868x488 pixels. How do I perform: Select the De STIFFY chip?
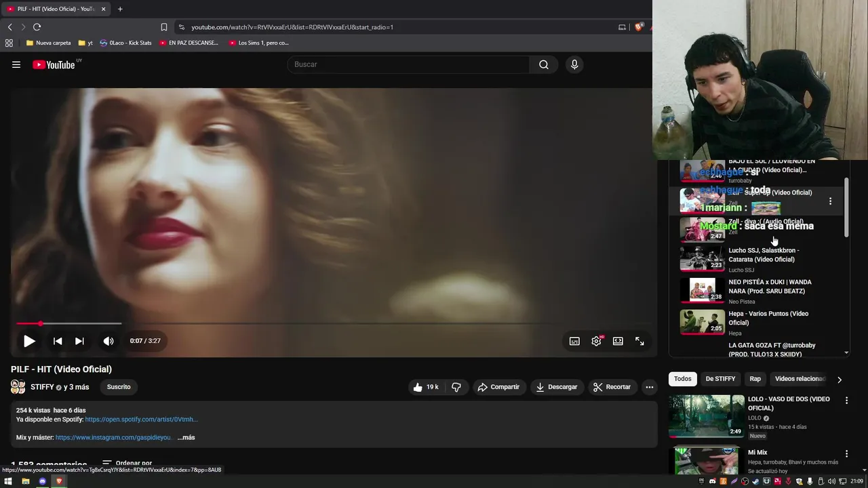[x=720, y=379]
